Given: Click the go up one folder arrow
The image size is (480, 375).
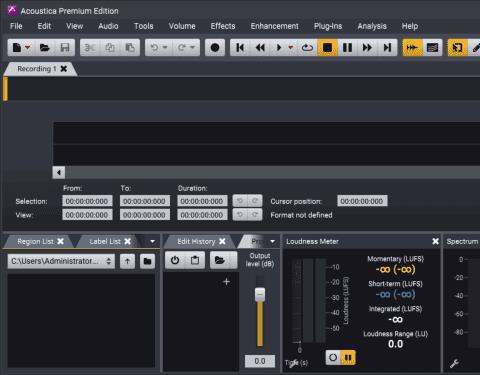Looking at the screenshot, I should pos(127,261).
